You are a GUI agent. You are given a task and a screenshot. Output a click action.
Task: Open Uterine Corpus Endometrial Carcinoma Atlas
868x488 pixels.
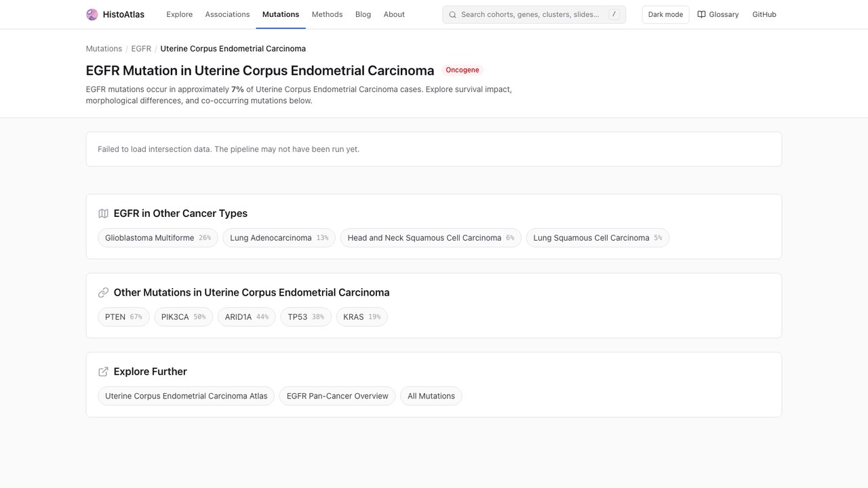(x=186, y=396)
